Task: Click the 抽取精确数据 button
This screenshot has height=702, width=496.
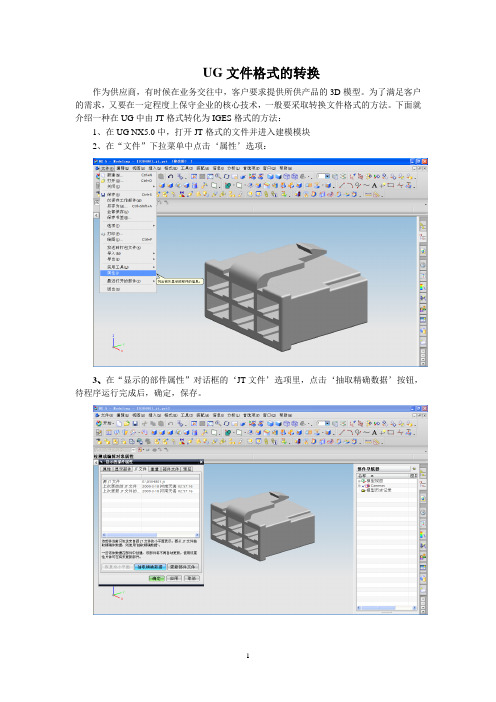Action: click(x=150, y=567)
